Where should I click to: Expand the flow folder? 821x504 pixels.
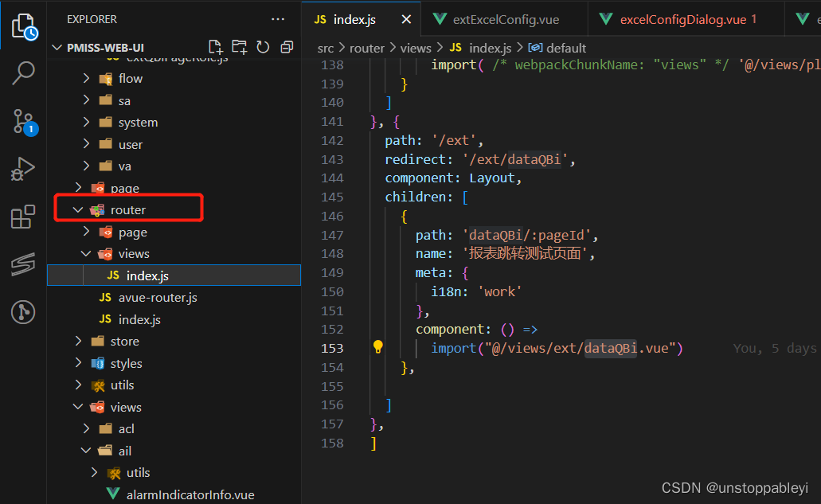point(86,79)
